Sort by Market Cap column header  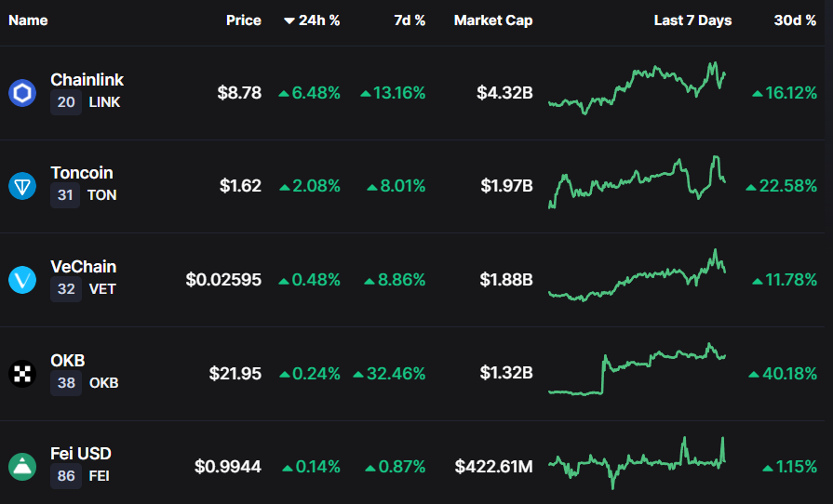pyautogui.click(x=493, y=20)
